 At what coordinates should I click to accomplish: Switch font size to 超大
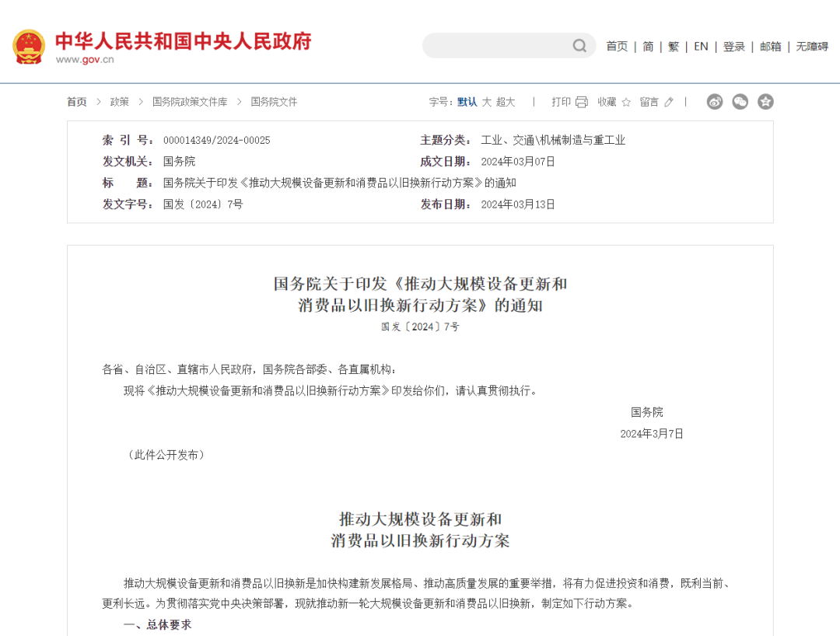tap(506, 102)
